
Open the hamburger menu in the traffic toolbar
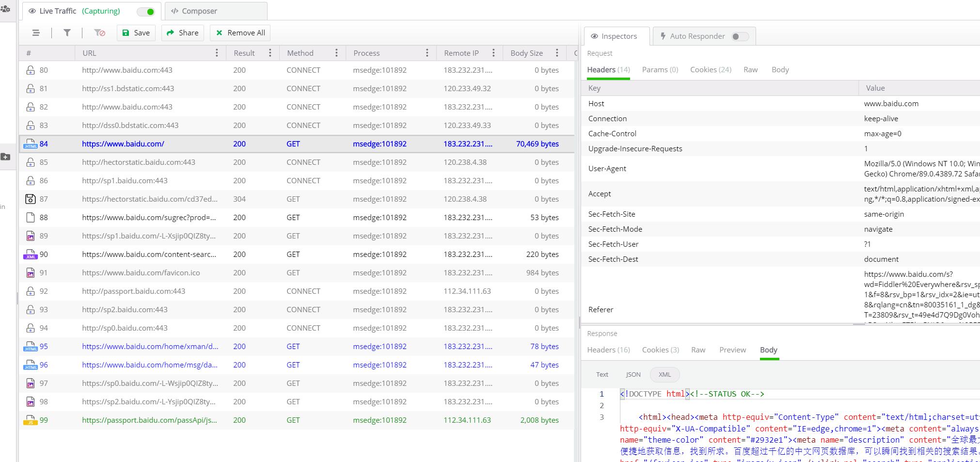pos(36,32)
